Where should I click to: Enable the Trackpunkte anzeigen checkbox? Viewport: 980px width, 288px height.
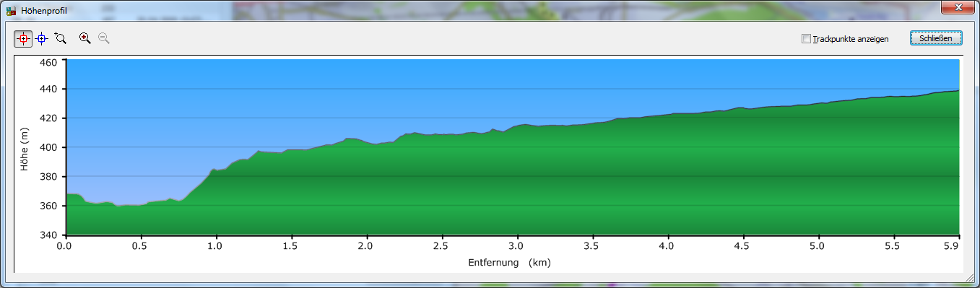(806, 39)
